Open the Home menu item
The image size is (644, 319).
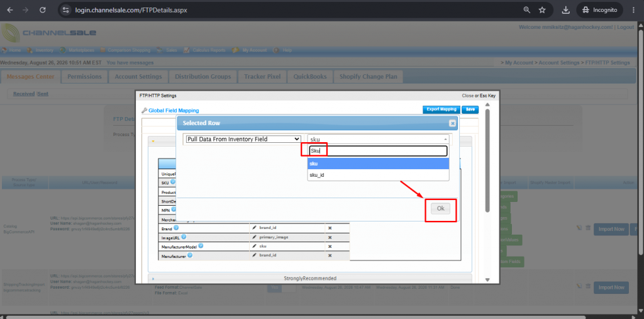(11, 50)
